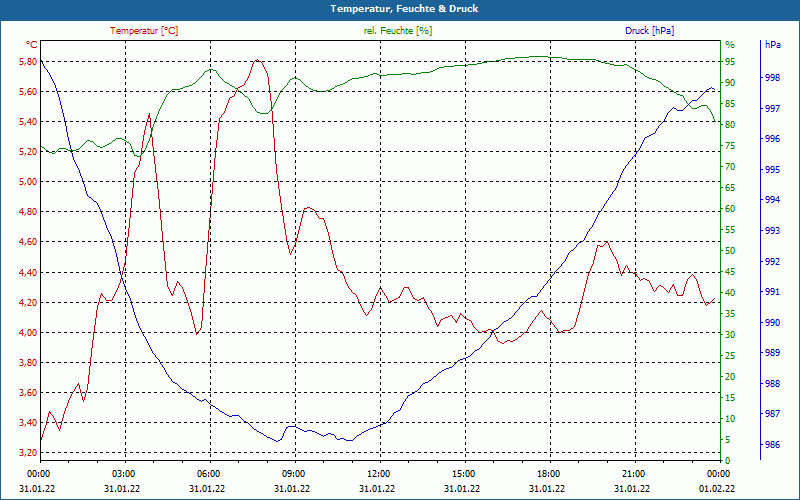
Task: Click the 4,80 temperature axis value
Action: 28,212
